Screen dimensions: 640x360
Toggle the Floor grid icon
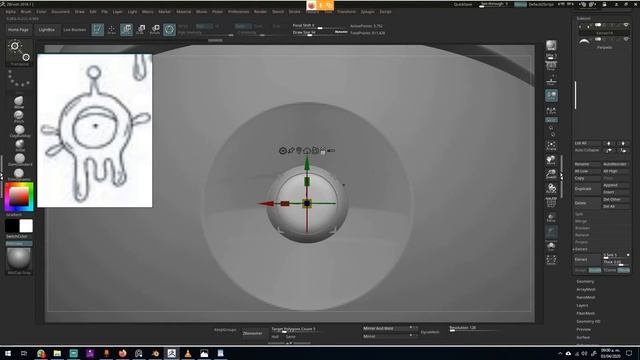pyautogui.click(x=551, y=80)
